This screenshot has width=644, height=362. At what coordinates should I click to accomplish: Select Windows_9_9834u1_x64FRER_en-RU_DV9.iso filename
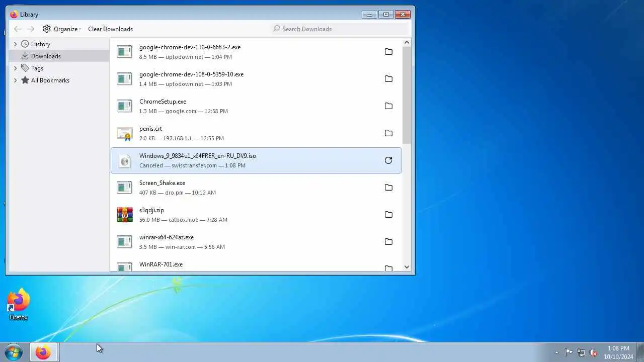197,156
